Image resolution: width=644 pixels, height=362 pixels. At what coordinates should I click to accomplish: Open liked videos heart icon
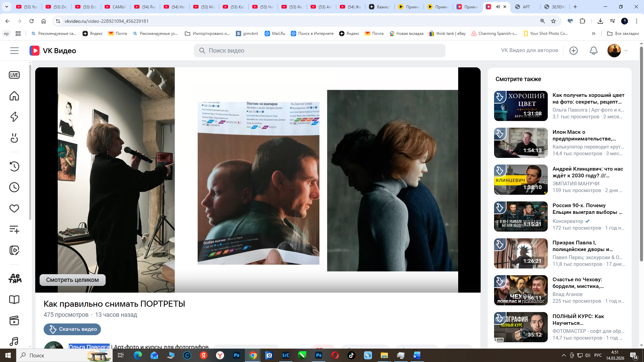[x=14, y=208]
